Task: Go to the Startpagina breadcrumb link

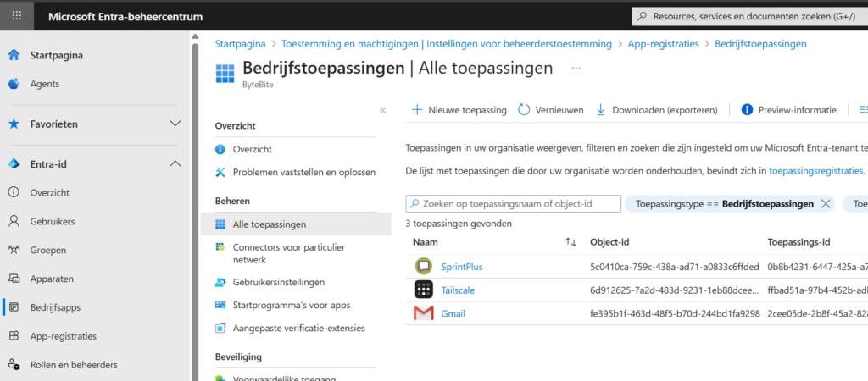Action: (241, 44)
